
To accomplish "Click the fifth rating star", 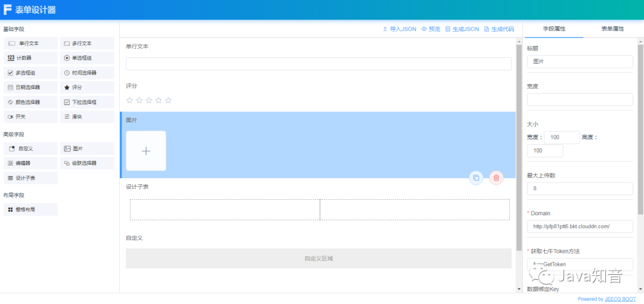I will coord(168,100).
